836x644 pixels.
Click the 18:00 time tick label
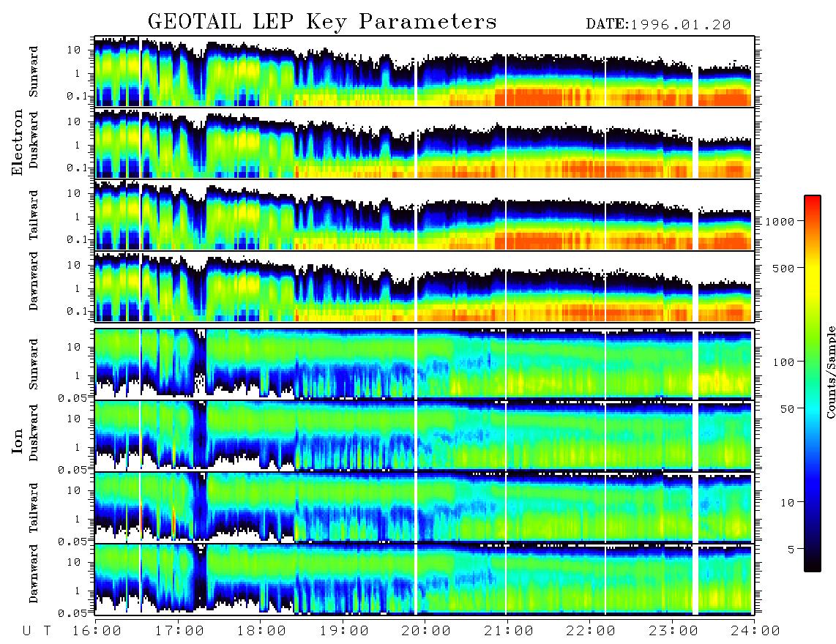coord(262,632)
